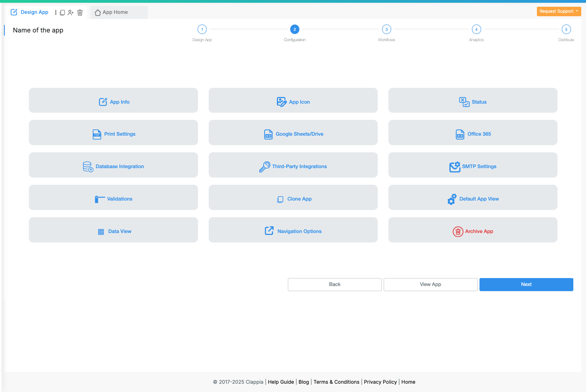
Task: Click the Database Integration cylinder icon
Action: click(88, 167)
